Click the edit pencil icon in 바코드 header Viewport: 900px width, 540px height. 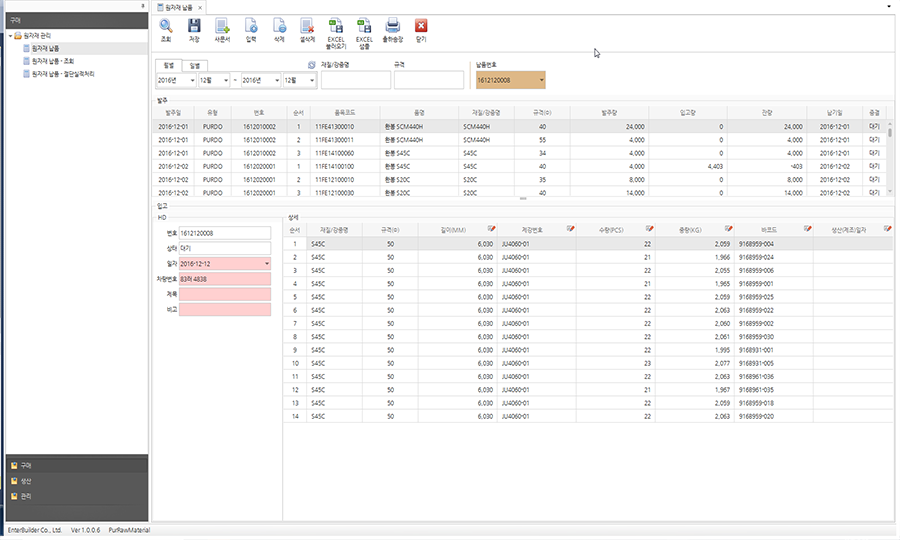pos(808,228)
